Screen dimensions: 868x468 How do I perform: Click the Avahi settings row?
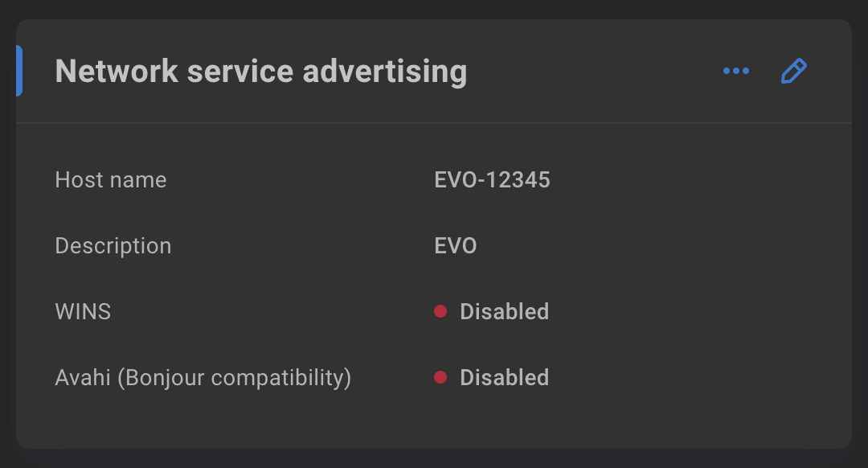434,377
